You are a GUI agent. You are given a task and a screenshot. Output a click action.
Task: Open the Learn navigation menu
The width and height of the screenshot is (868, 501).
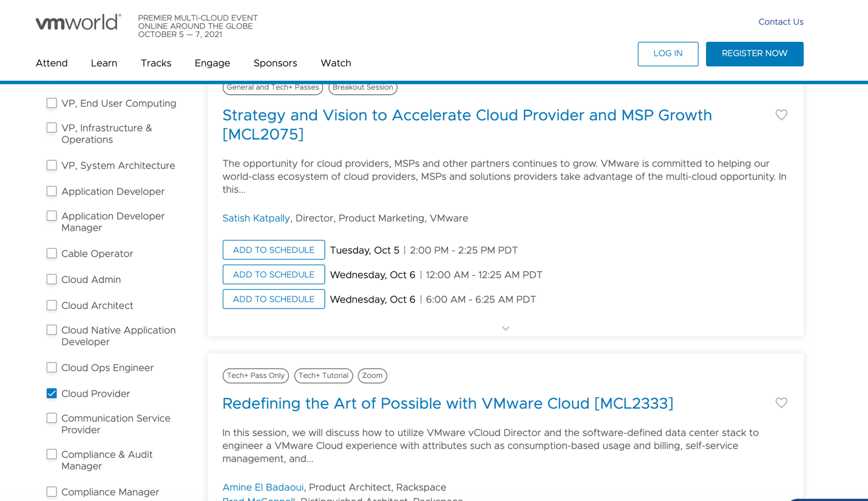tap(104, 63)
